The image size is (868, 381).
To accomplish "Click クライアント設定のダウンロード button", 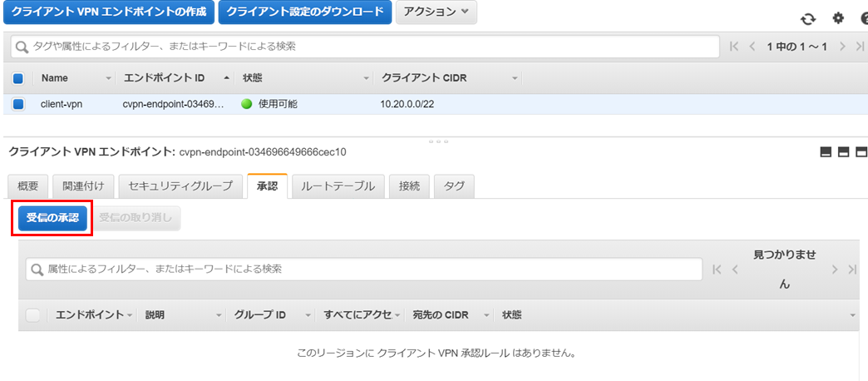I will coord(305,12).
